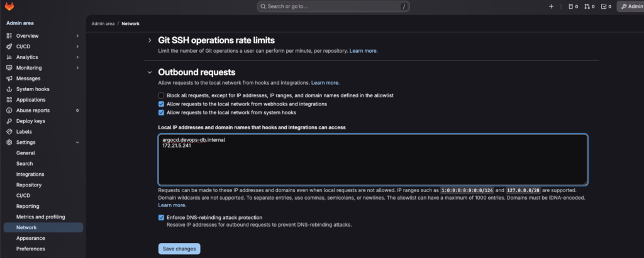The height and width of the screenshot is (258, 644).
Task: Click the Deploy keys sidebar icon
Action: click(x=9, y=121)
